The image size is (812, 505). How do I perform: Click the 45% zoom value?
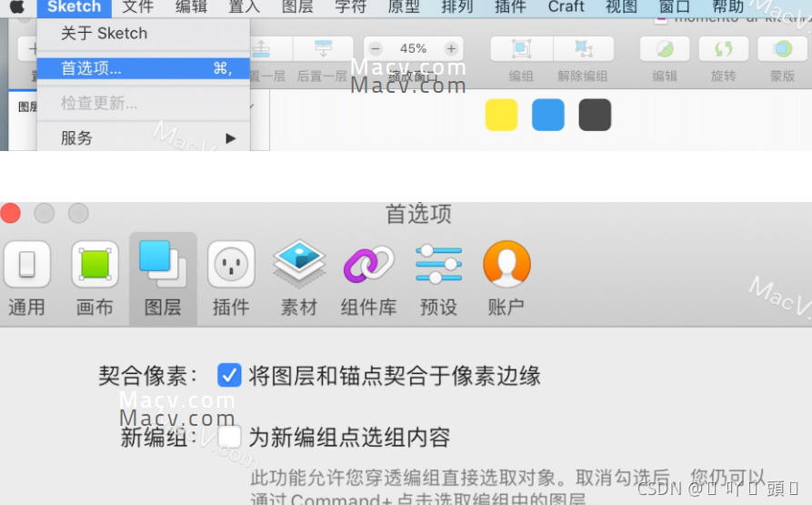coord(413,49)
